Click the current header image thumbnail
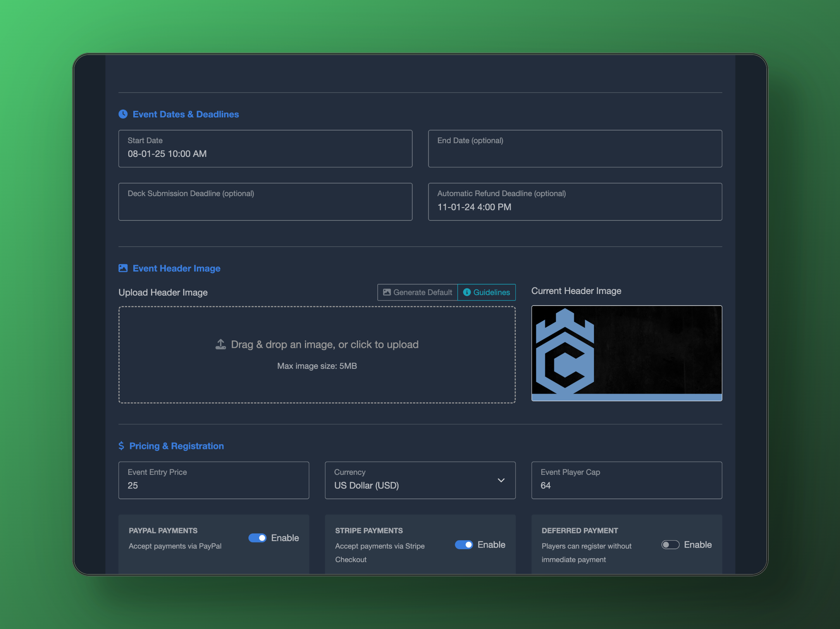Viewport: 840px width, 629px height. [626, 353]
